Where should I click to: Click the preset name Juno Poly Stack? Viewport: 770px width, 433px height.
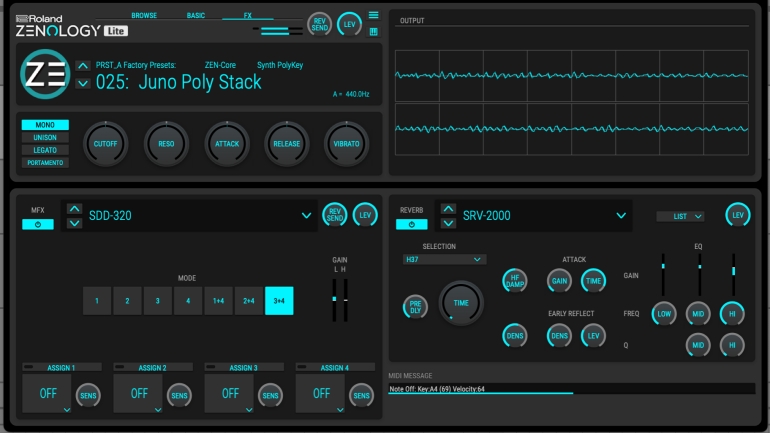coord(199,82)
